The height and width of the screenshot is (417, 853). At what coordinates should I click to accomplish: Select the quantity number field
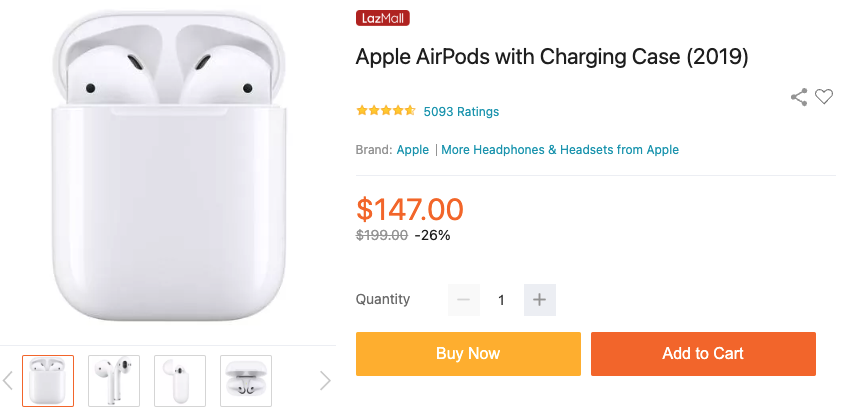coord(502,300)
